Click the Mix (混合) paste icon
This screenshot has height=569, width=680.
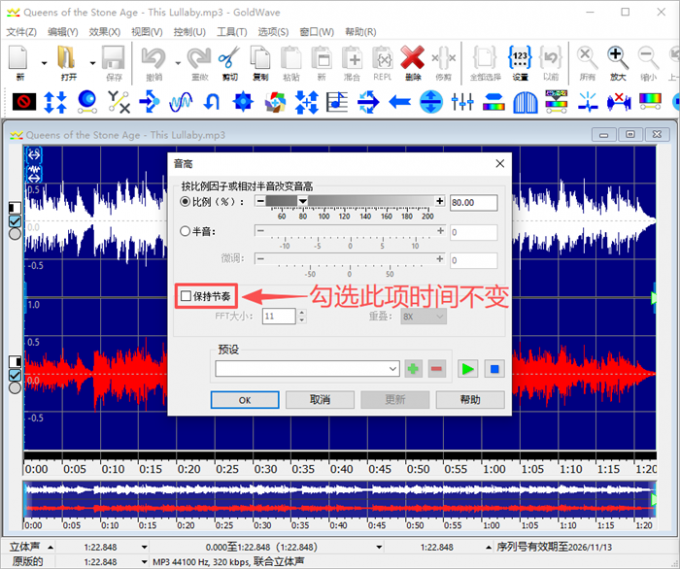click(x=352, y=58)
